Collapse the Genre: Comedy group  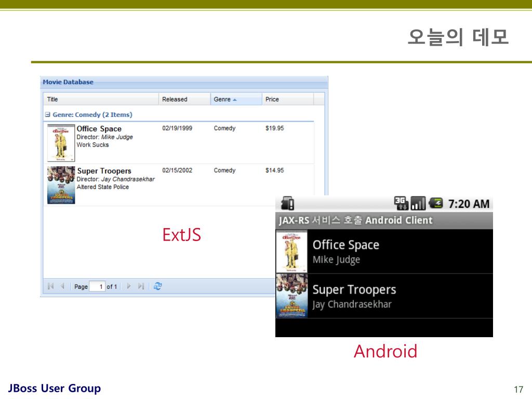48,115
